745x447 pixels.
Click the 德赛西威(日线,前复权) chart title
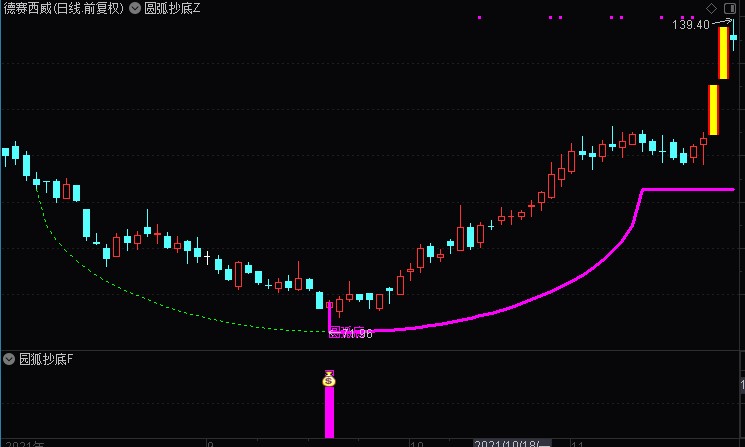64,8
